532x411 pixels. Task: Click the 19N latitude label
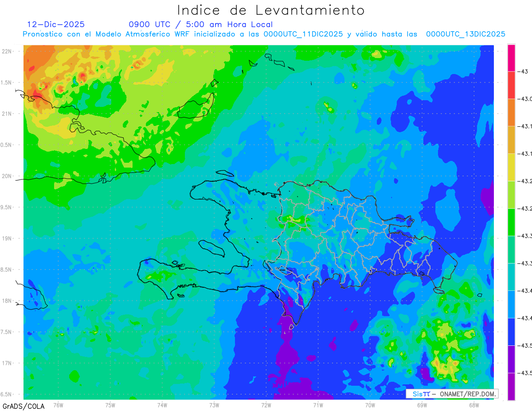pos(7,239)
